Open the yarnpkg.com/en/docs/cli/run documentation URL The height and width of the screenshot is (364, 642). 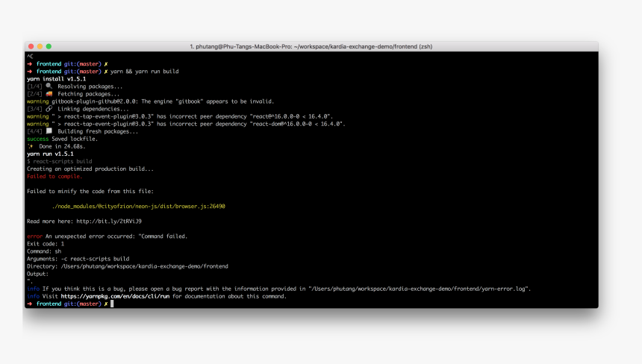(x=115, y=296)
